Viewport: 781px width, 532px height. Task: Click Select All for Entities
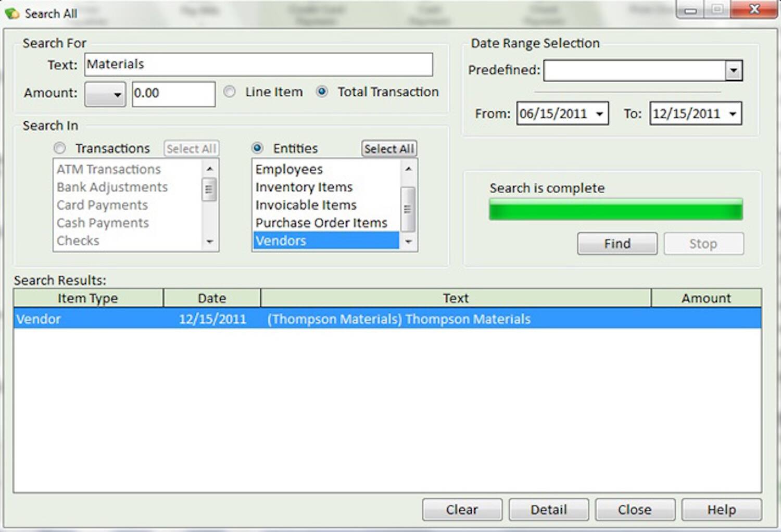coord(388,148)
